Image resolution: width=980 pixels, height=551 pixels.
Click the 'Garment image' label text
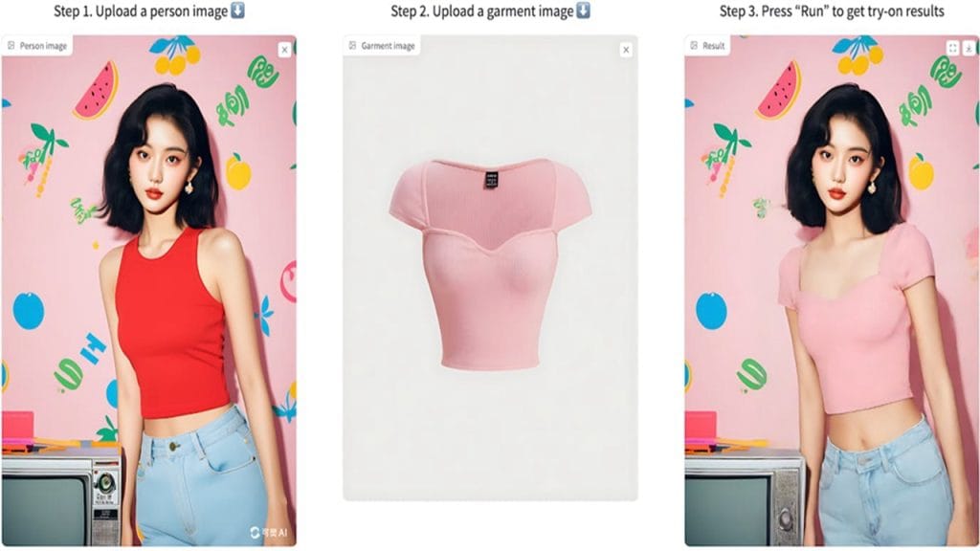coord(388,46)
